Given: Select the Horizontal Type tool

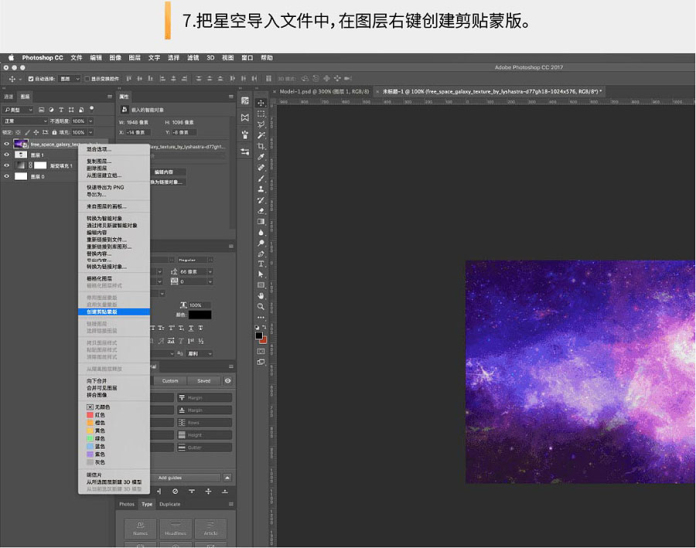Looking at the screenshot, I should [x=261, y=264].
